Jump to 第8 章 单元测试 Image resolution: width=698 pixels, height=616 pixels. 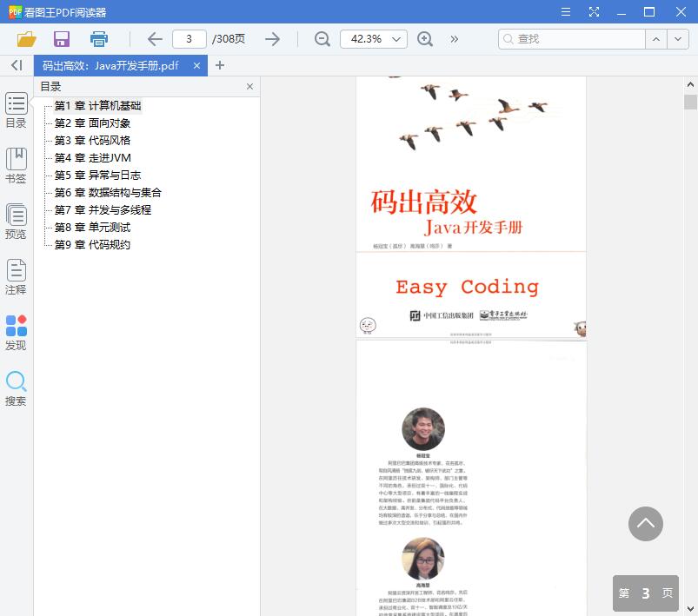coord(92,228)
